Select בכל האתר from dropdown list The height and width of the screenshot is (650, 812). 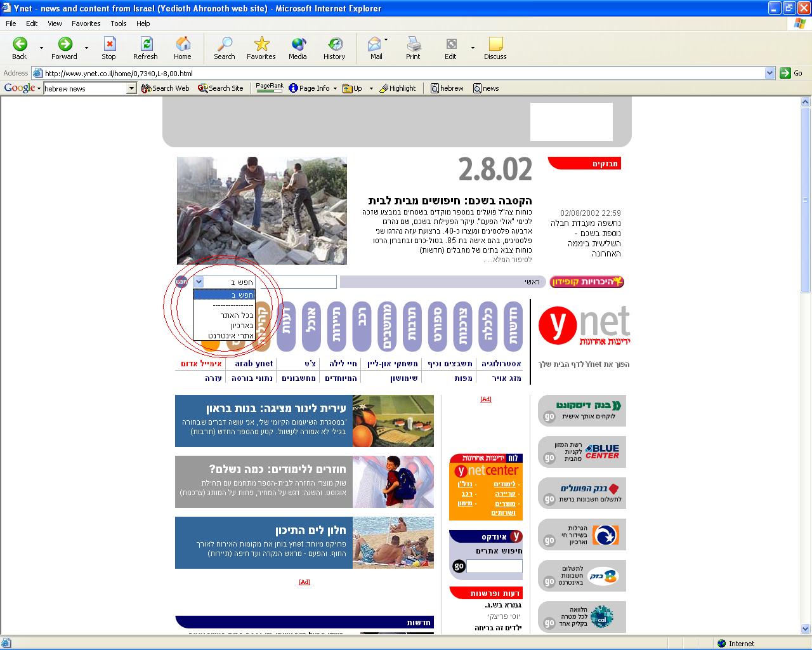224,315
